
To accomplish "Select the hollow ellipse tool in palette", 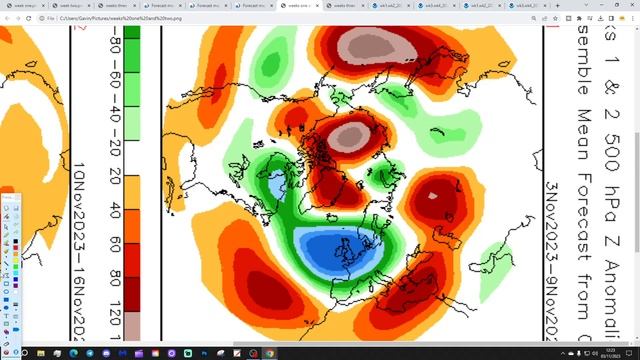I will pyautogui.click(x=6, y=291).
